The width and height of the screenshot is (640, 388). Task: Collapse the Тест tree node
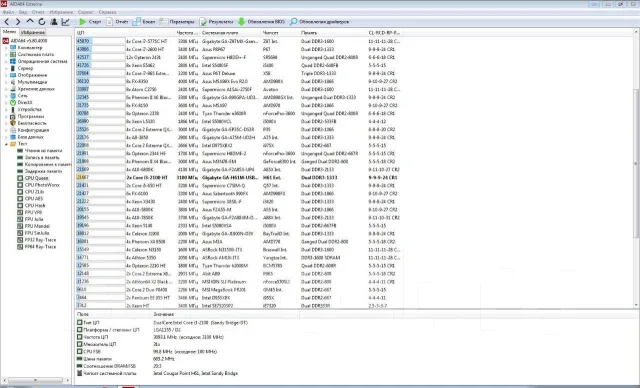pyautogui.click(x=6, y=144)
